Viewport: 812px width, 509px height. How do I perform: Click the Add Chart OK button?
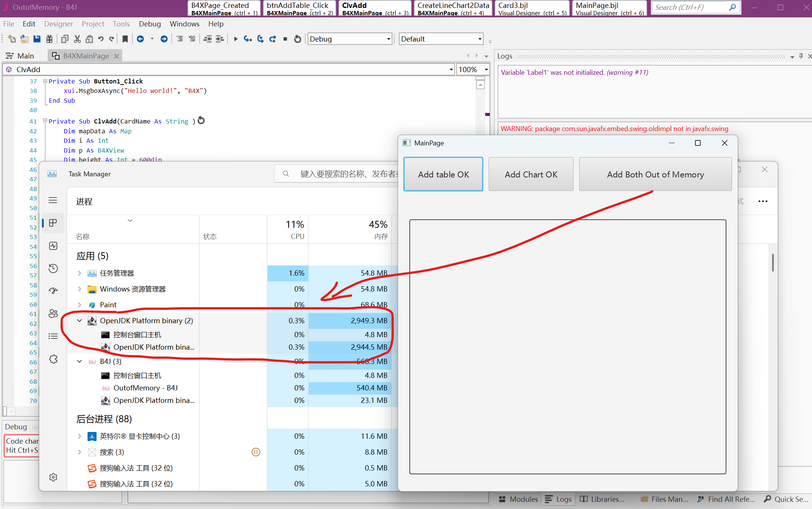tap(531, 174)
